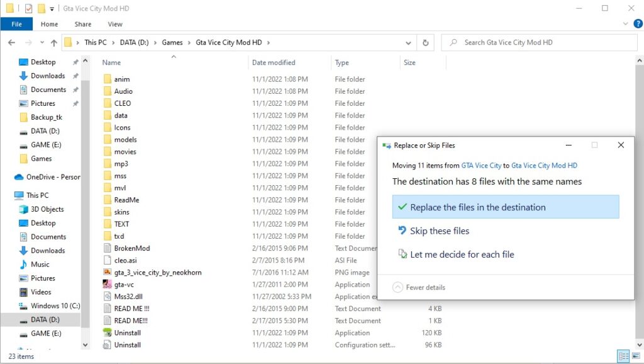Select the gta_3_vice_city_by_neokhorn PNG image icon

click(107, 272)
